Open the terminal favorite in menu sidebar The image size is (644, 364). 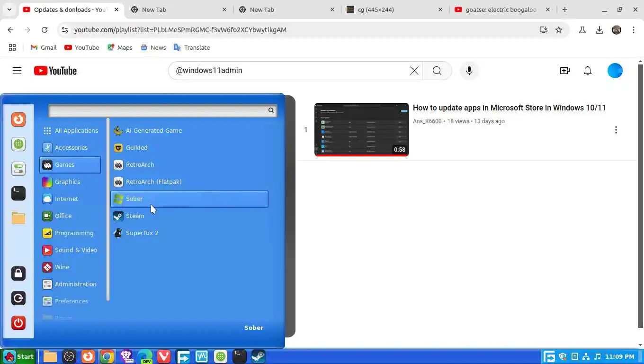(x=18, y=193)
